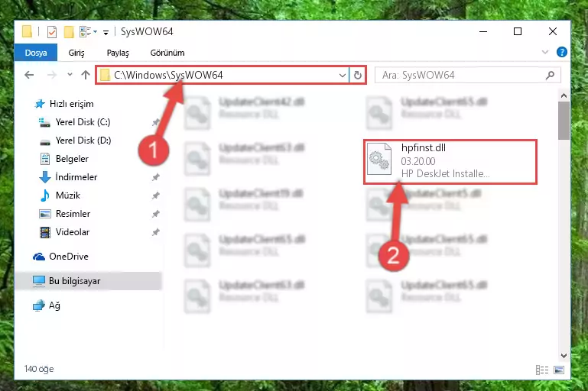Open the Customize Quick Access Toolbar dropdown

point(106,33)
